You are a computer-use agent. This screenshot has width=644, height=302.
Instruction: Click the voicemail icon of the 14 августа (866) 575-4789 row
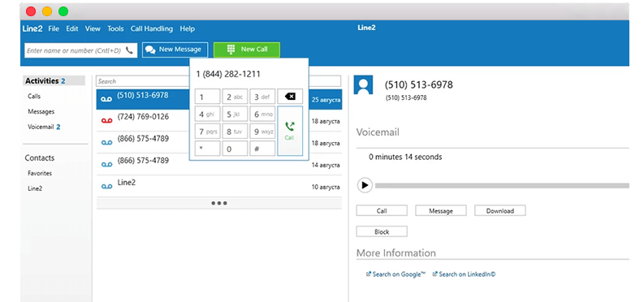106,164
